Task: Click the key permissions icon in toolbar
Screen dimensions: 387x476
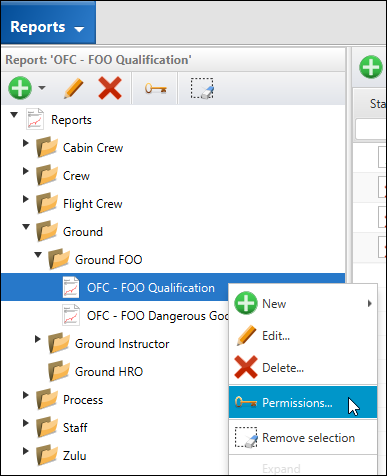Action: pyautogui.click(x=156, y=89)
